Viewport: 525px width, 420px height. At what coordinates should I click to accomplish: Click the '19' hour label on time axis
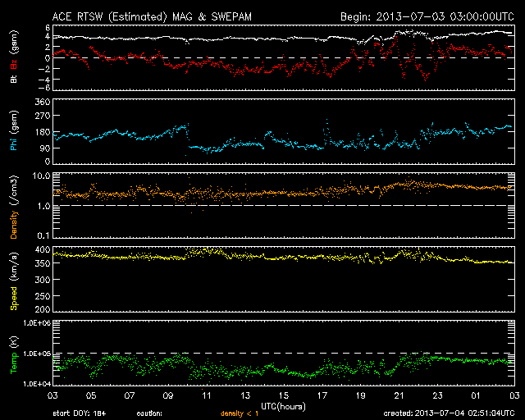tap(361, 395)
